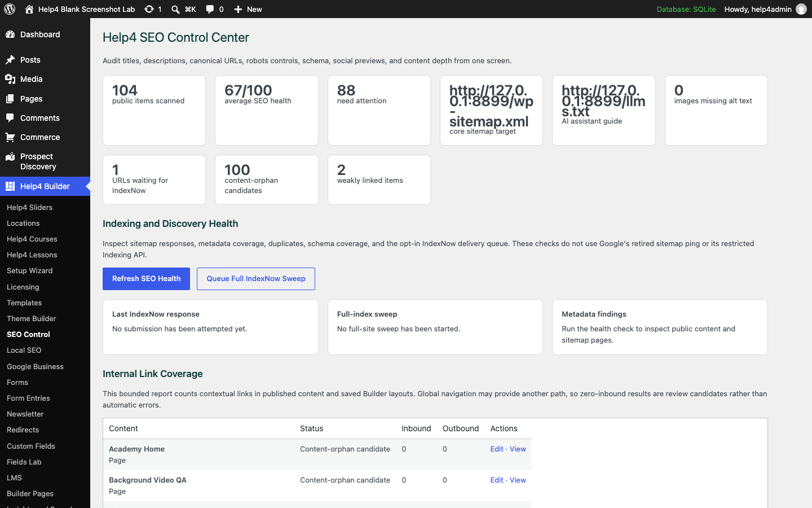Click the 100 content-orphan candidates card

[x=267, y=180]
